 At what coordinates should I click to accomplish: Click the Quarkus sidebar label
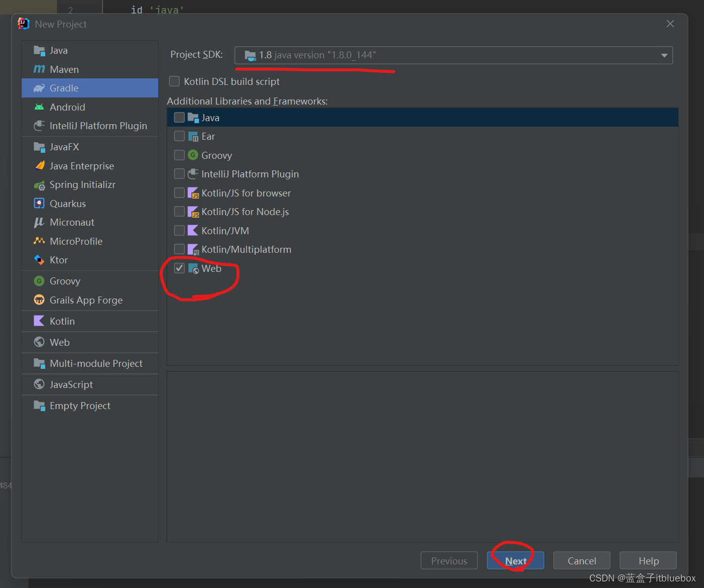click(x=68, y=204)
